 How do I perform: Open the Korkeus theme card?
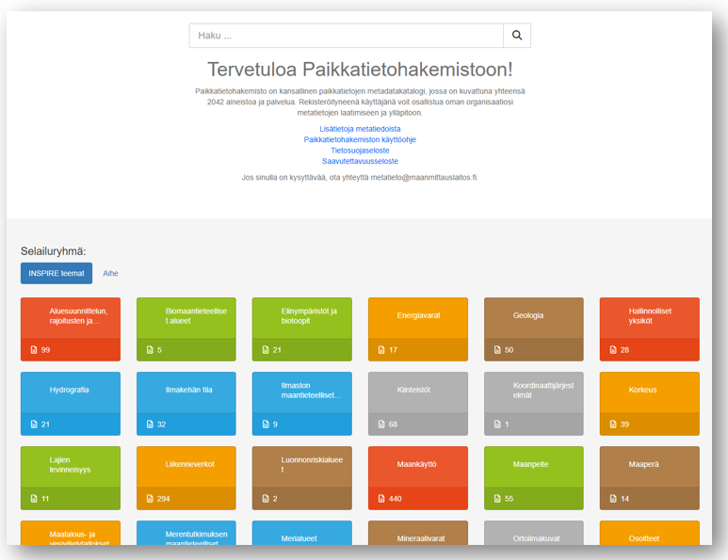[x=650, y=404]
